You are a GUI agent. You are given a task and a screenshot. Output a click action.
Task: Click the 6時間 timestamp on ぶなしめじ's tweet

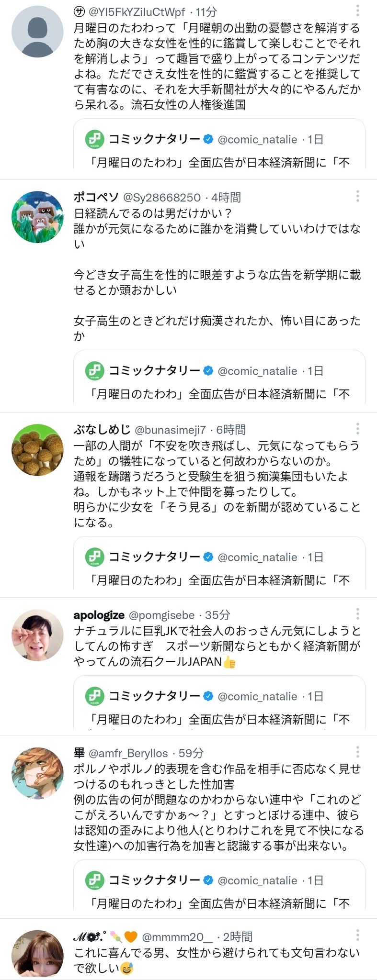231,430
